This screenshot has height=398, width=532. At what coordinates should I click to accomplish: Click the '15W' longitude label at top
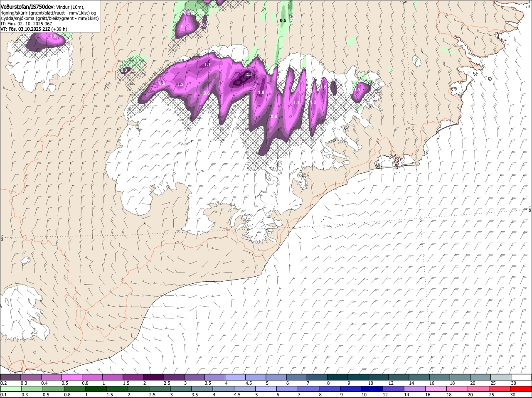point(403,2)
